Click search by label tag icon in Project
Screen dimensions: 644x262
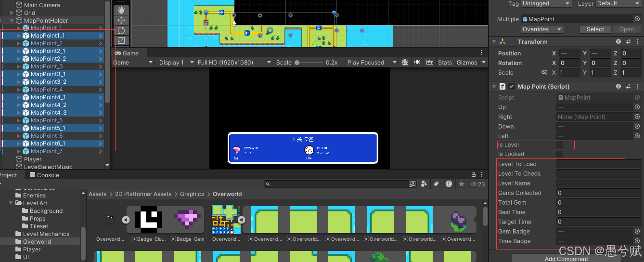(437, 184)
